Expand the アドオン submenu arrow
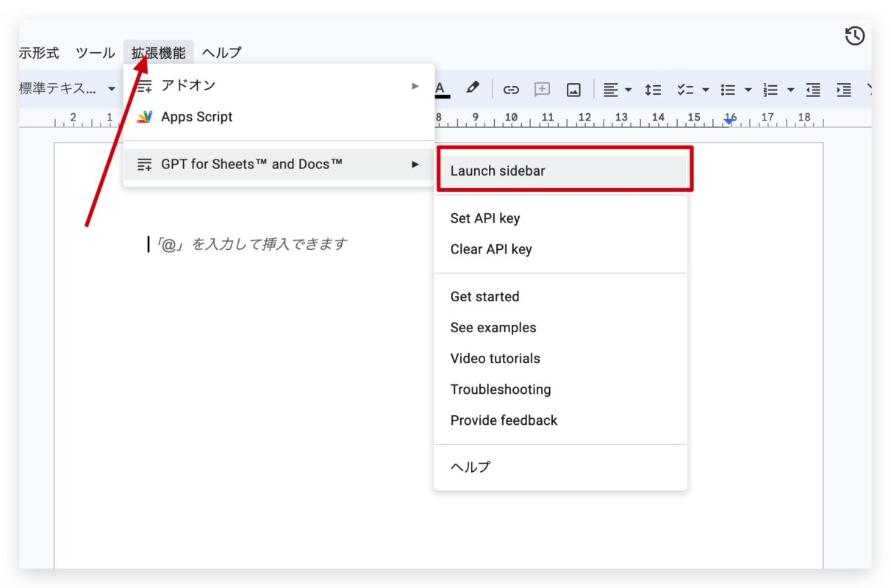The height and width of the screenshot is (588, 891). [415, 85]
